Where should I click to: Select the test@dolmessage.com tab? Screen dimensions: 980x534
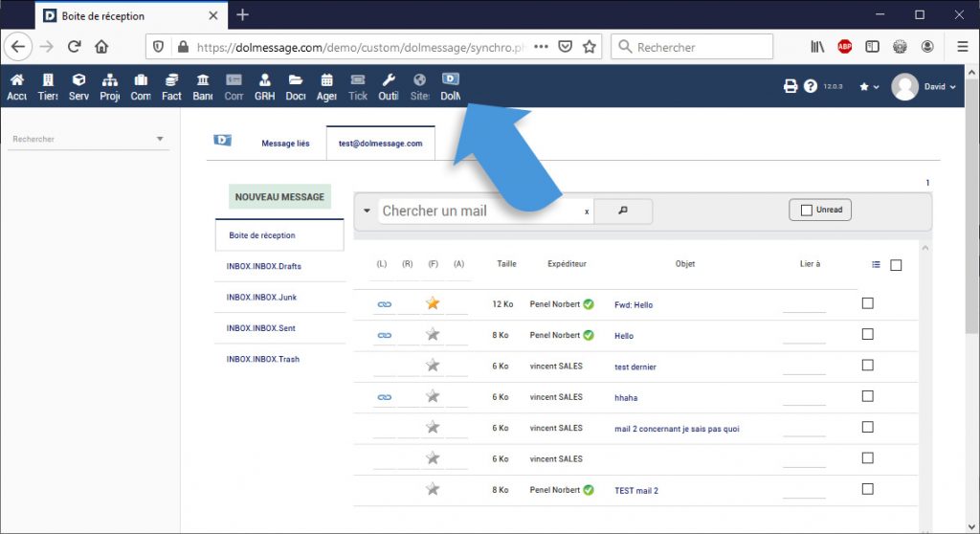point(380,144)
